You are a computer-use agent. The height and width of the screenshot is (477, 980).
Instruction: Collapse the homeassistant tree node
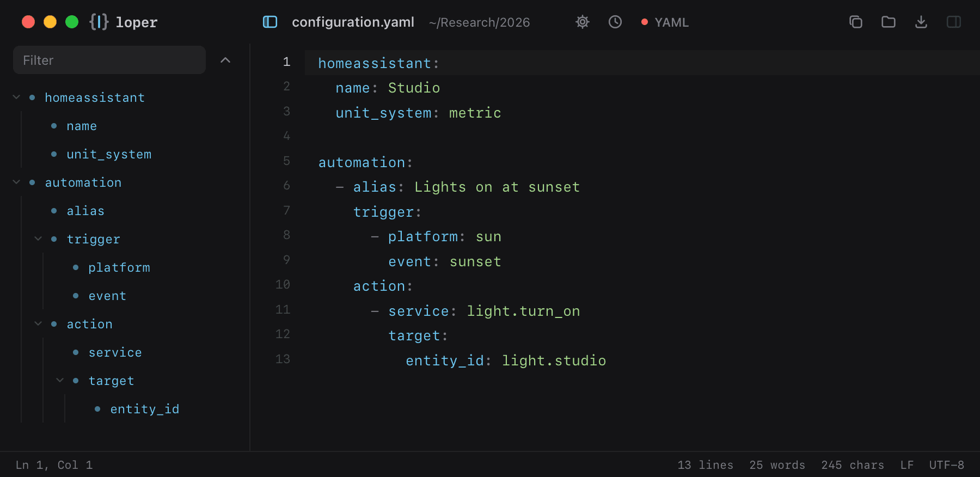click(16, 97)
